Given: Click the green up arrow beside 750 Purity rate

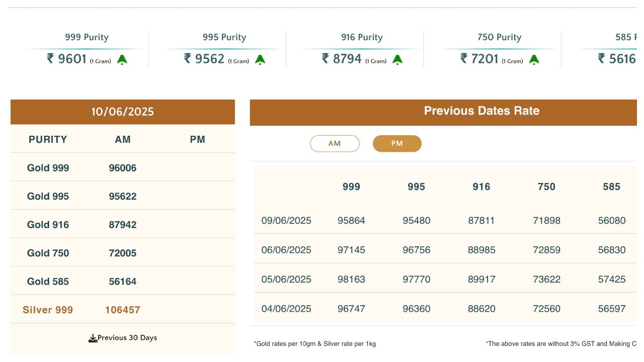Looking at the screenshot, I should 534,60.
